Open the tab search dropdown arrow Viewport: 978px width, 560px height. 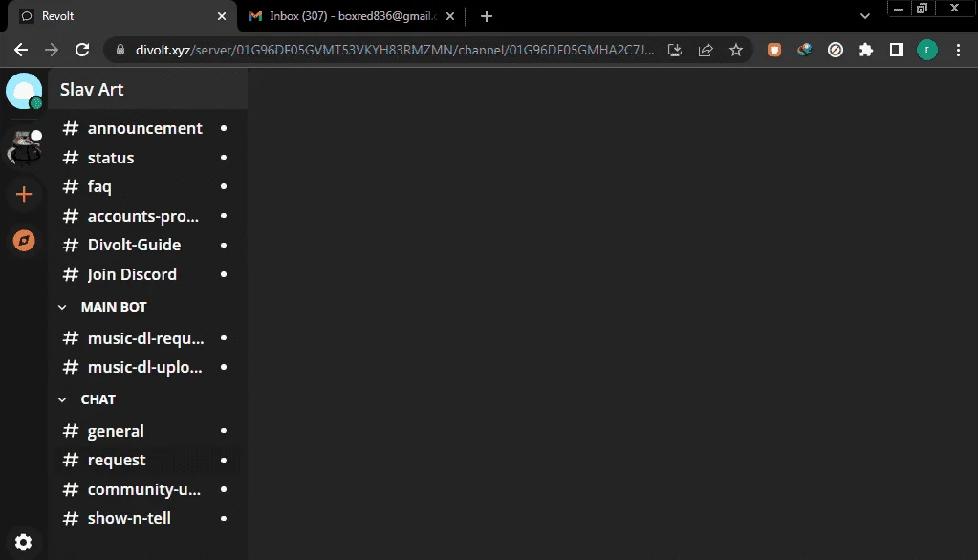pos(864,16)
